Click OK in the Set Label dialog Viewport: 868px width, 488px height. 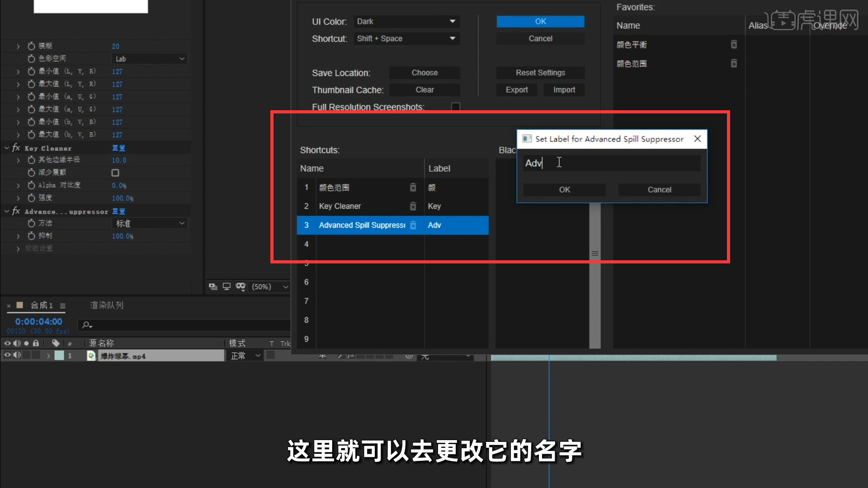[564, 189]
